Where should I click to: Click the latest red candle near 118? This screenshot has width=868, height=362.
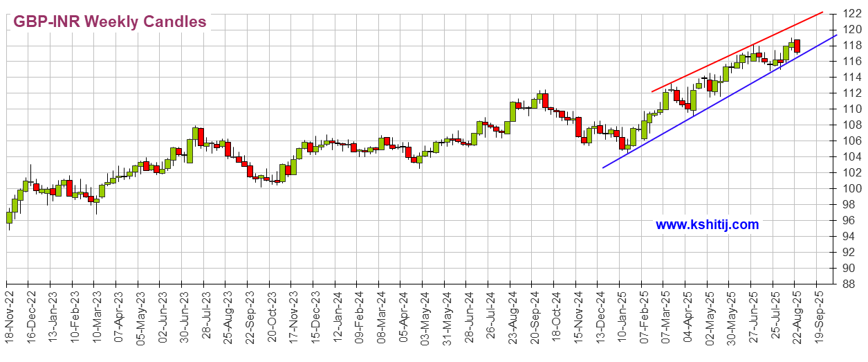pos(797,46)
